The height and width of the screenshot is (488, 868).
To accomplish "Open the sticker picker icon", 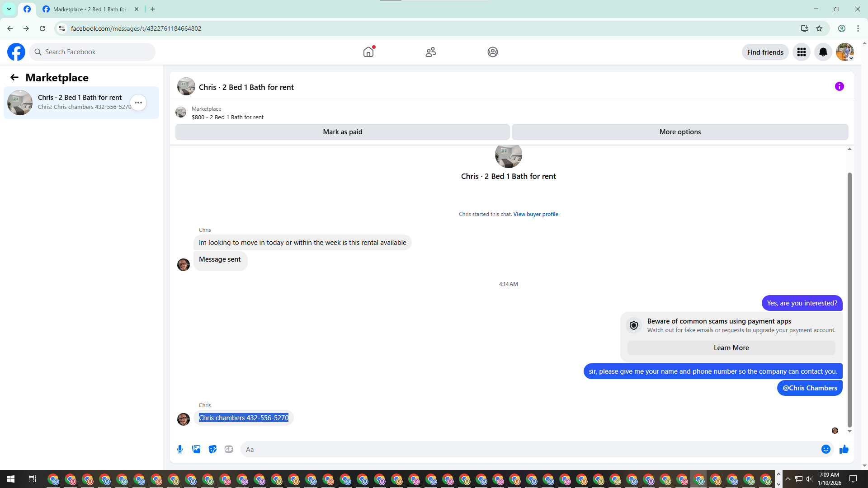I will point(212,449).
